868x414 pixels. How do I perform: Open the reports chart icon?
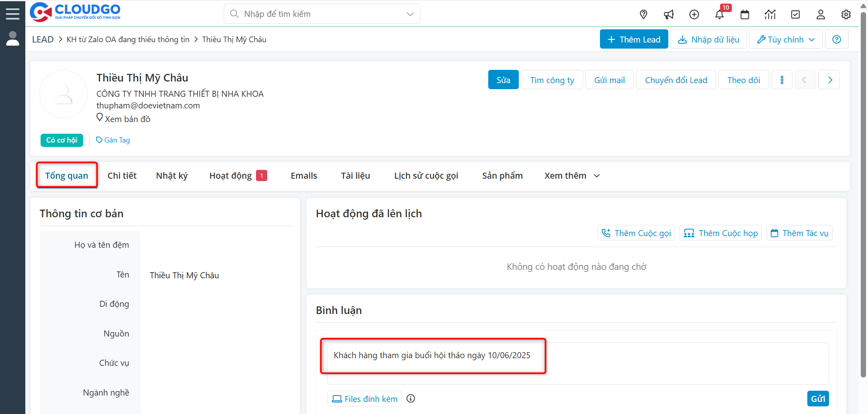[770, 14]
